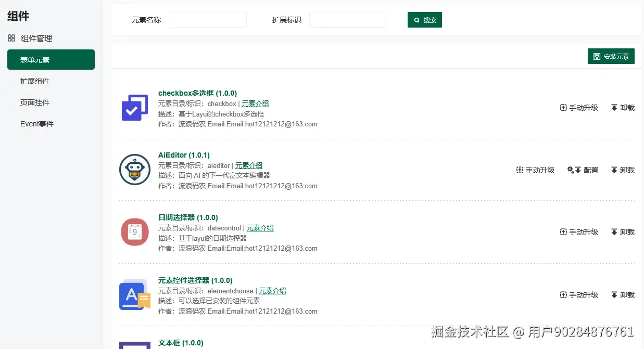Screen dimensions: 644x349
Task: Click the green 搜索 button
Action: [424, 19]
